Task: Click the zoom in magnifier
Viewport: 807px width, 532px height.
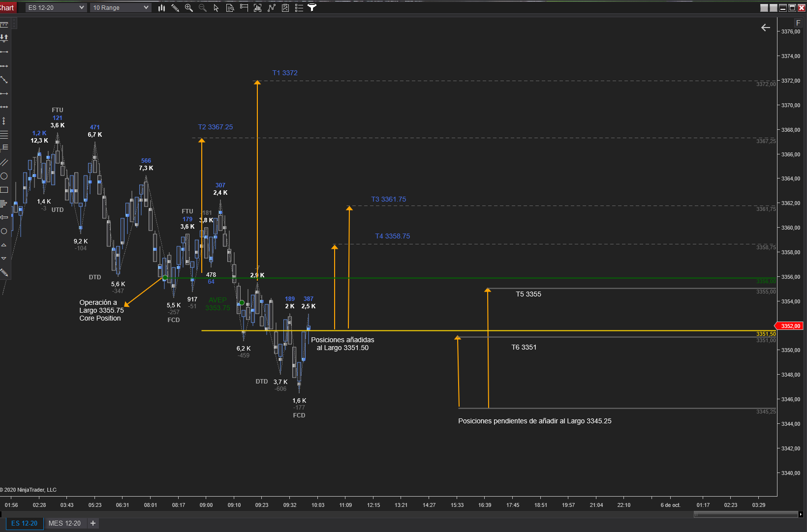Action: point(188,8)
